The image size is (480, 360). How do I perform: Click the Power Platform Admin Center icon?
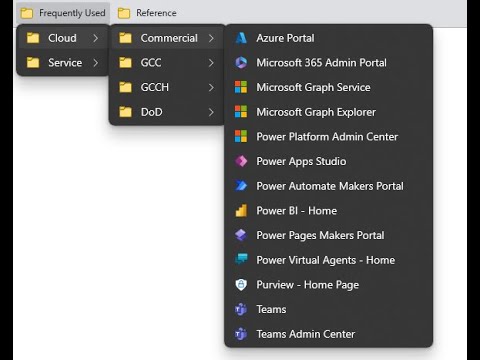click(x=241, y=137)
